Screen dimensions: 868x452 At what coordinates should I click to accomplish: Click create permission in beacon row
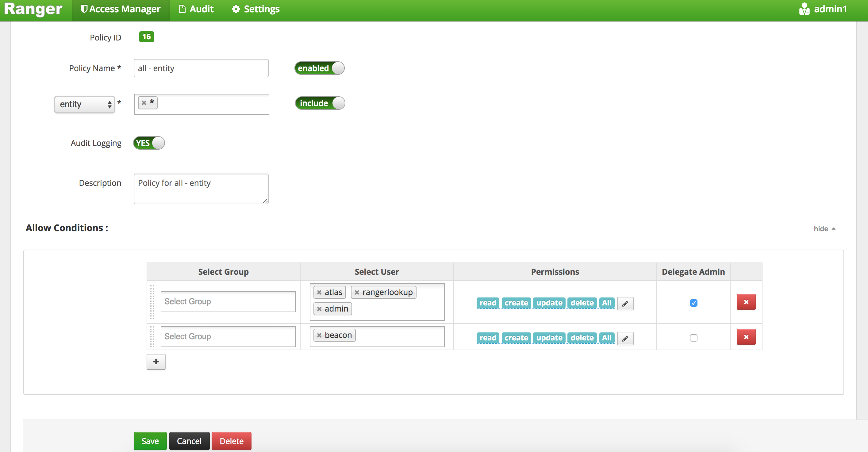516,338
